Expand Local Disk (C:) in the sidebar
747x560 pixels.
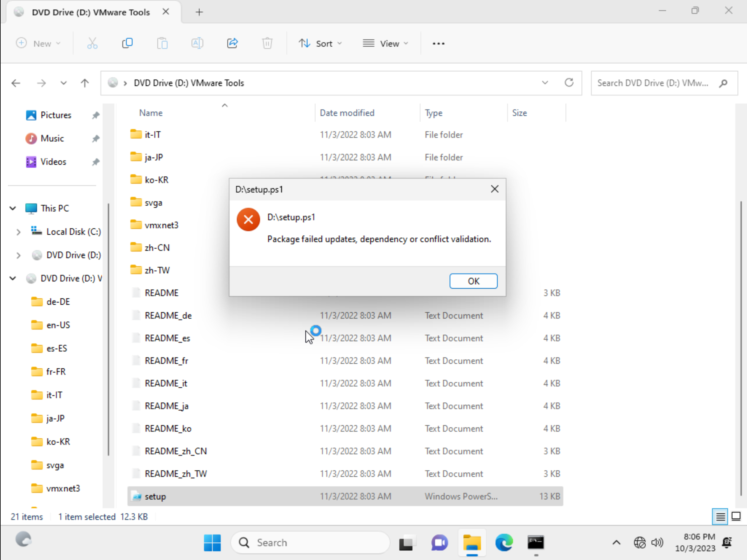19,232
